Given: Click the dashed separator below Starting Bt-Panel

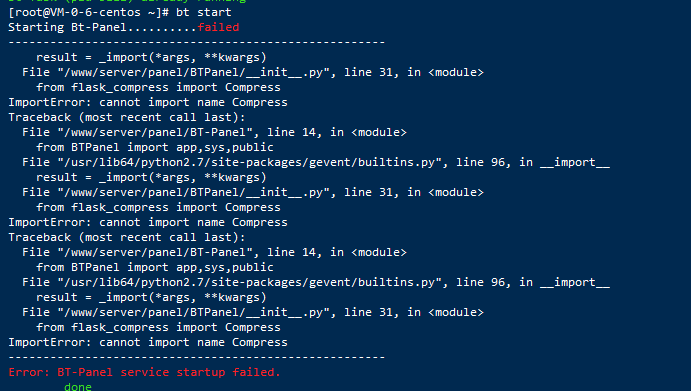Looking at the screenshot, I should pos(197,42).
